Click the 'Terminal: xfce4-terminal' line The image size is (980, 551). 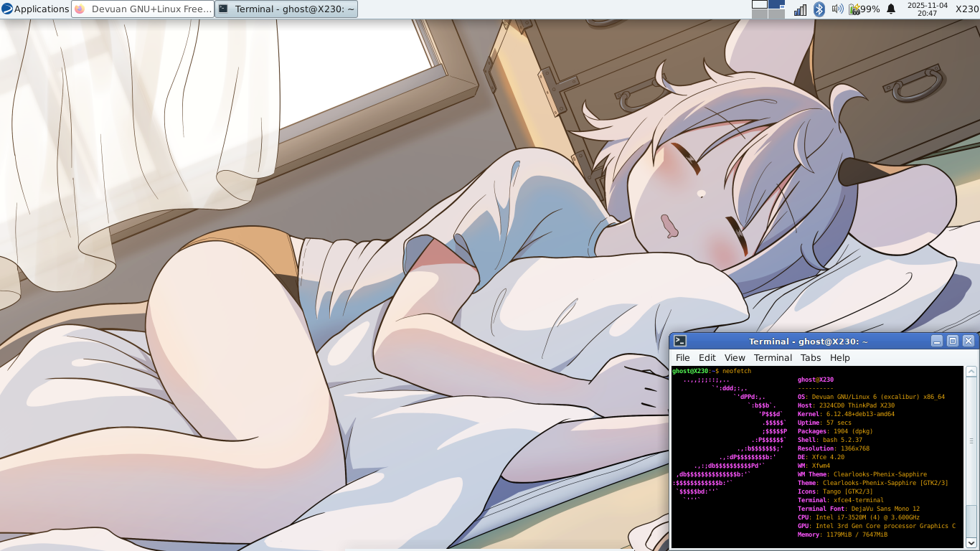(x=841, y=500)
